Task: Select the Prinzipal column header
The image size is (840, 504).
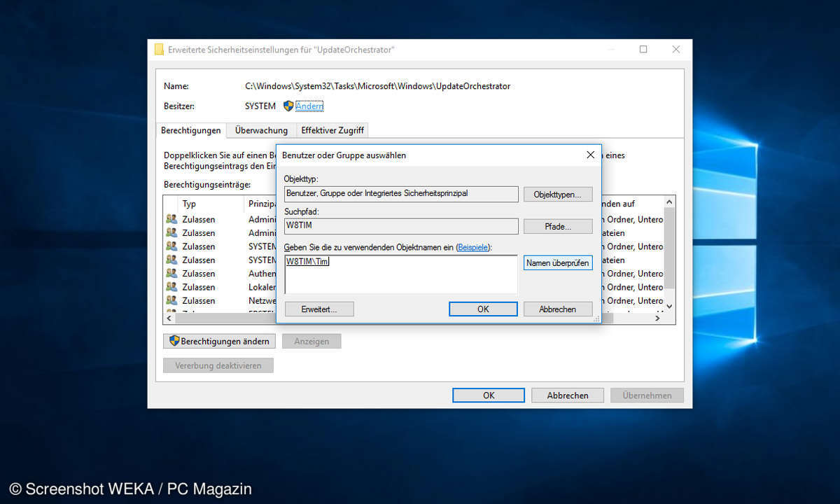Action: (262, 204)
